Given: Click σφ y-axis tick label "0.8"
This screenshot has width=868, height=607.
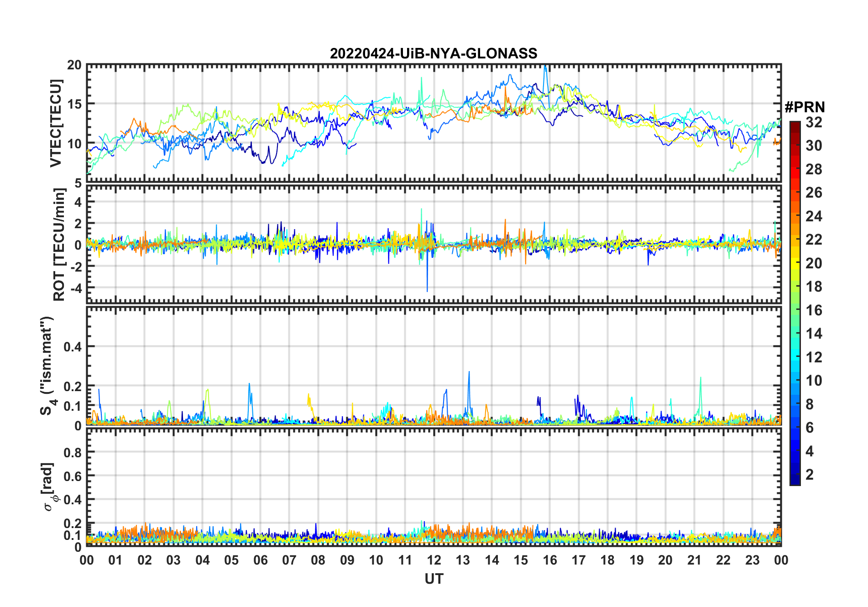Looking at the screenshot, I should point(73,452).
